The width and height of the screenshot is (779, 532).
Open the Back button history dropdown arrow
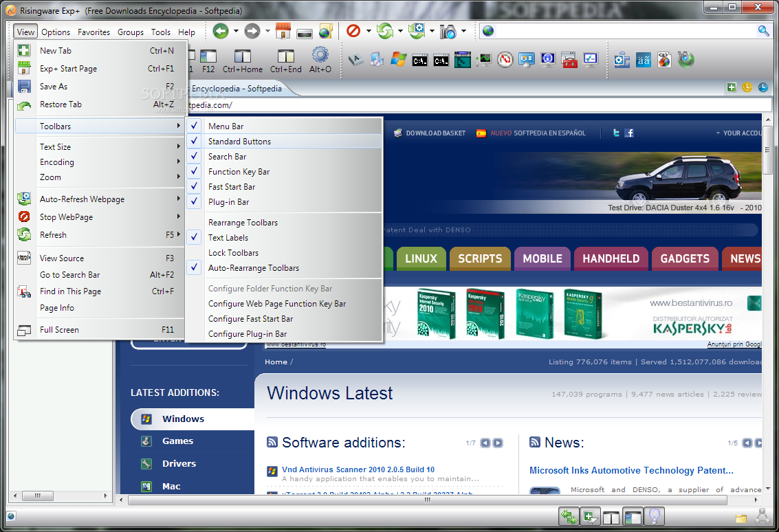tap(236, 32)
